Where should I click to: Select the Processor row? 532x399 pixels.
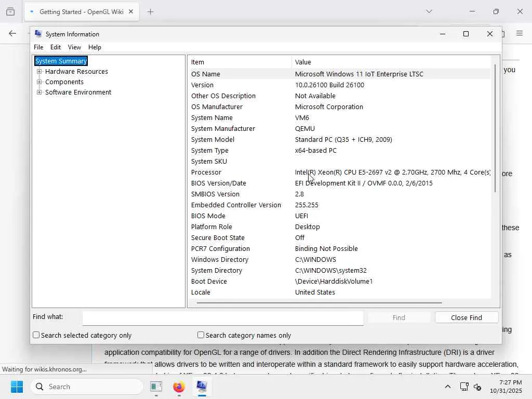[339, 172]
